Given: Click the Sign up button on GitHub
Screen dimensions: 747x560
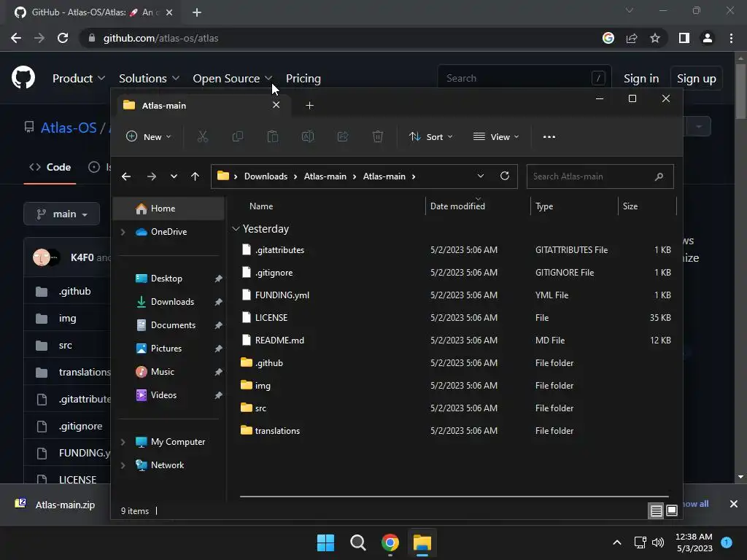Looking at the screenshot, I should click(x=696, y=79).
